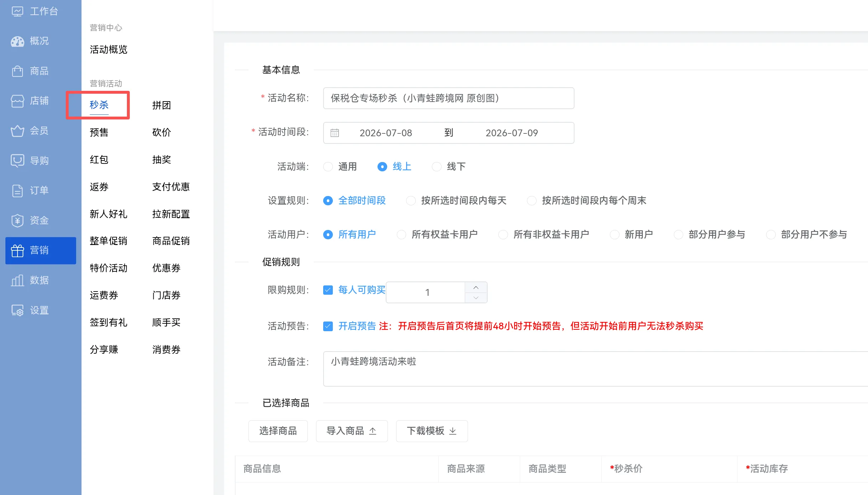The width and height of the screenshot is (868, 495).
Task: Open 支付优惠 marketing activity
Action: (171, 187)
